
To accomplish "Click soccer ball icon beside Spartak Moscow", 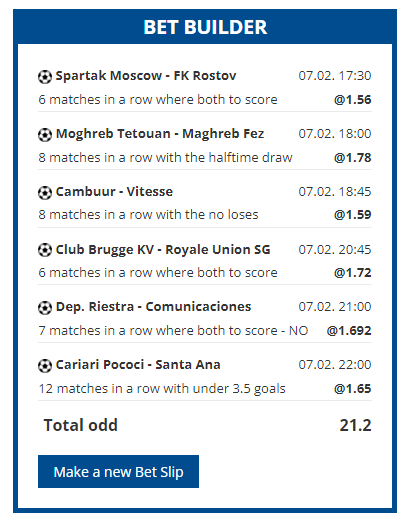I will [x=45, y=77].
